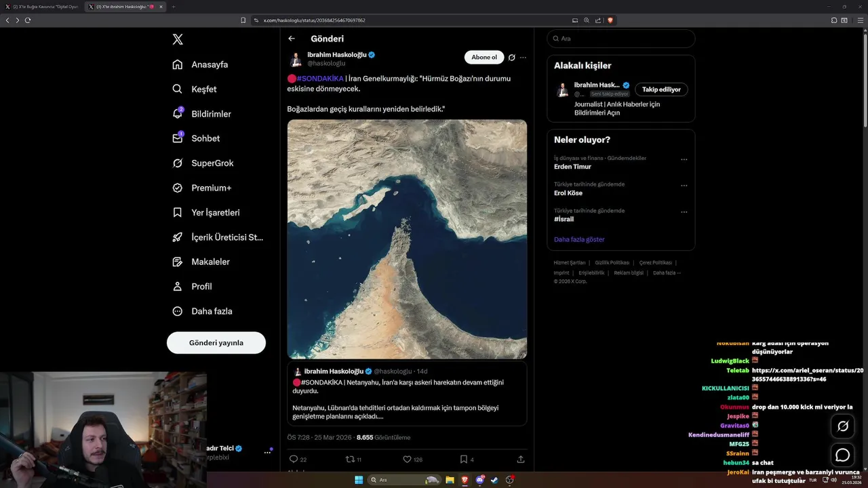Click browser back button
This screenshot has width=868, height=488.
pos(7,20)
